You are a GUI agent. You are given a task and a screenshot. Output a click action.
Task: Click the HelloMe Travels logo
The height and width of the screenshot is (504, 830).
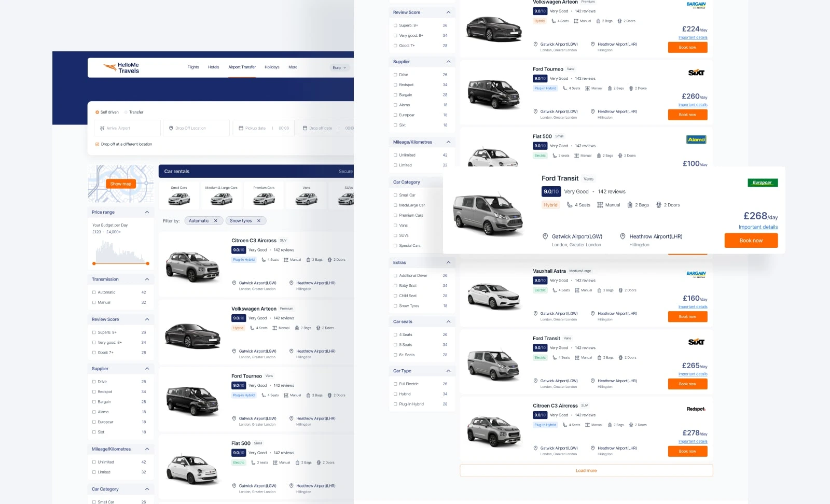coord(121,68)
